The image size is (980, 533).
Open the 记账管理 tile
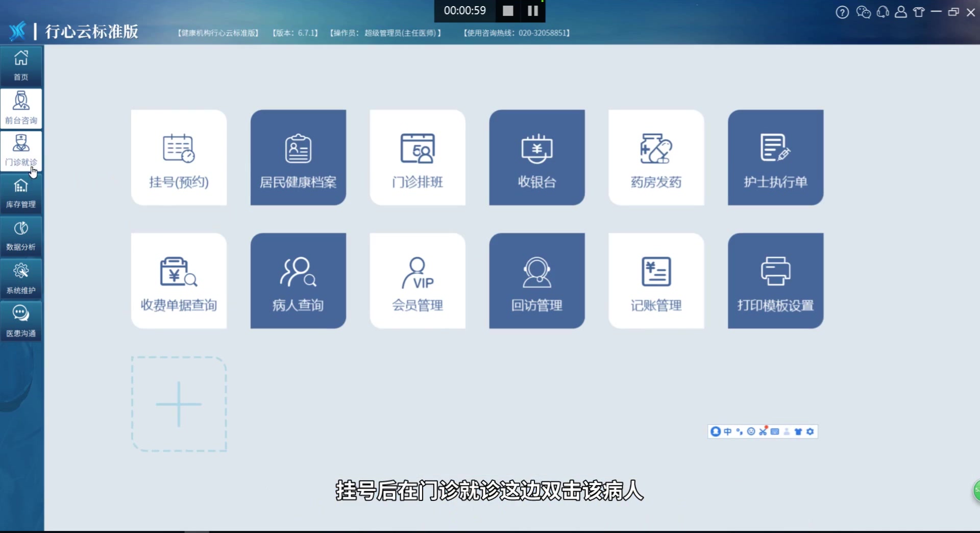pos(656,281)
